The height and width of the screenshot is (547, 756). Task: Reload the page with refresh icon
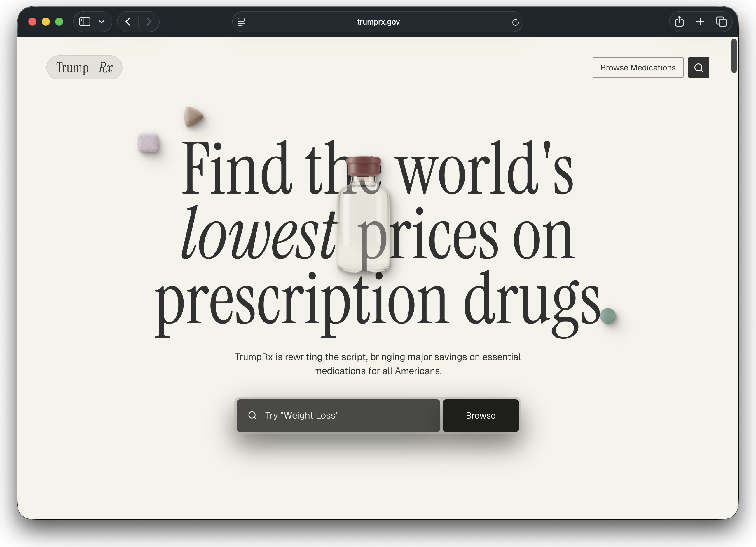515,22
